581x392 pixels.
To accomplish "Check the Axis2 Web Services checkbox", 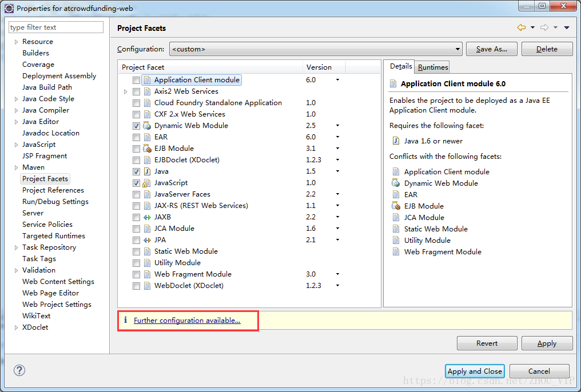I will tap(136, 91).
